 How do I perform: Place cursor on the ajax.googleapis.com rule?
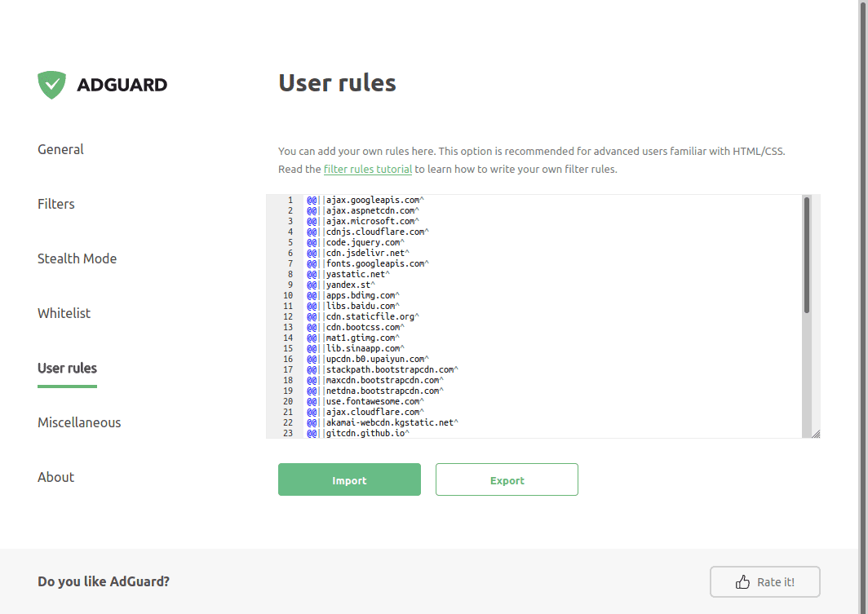[x=373, y=200]
